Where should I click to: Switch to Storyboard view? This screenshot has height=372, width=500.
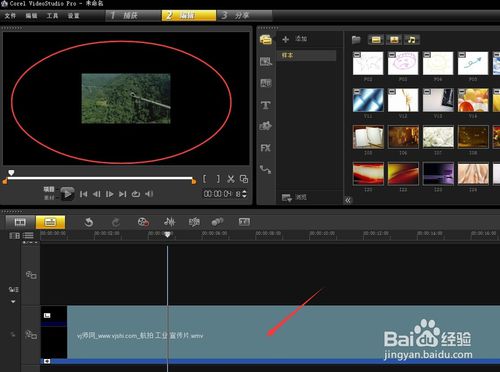[20, 222]
